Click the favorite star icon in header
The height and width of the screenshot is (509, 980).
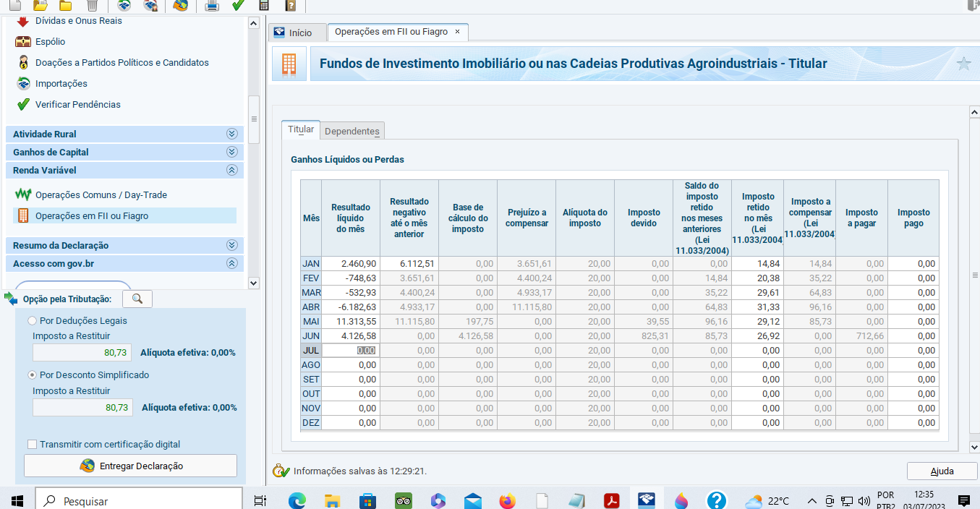coord(963,64)
